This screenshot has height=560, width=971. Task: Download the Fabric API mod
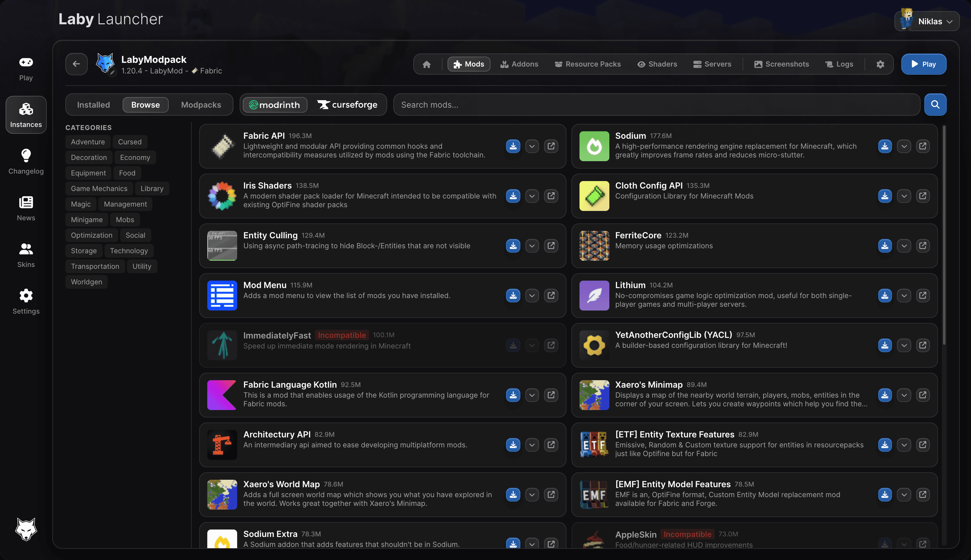coord(513,146)
